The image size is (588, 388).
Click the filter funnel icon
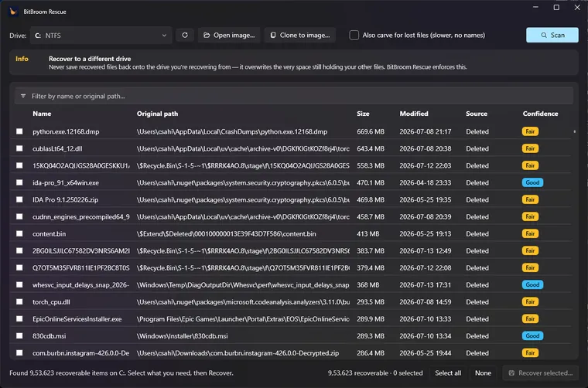23,97
